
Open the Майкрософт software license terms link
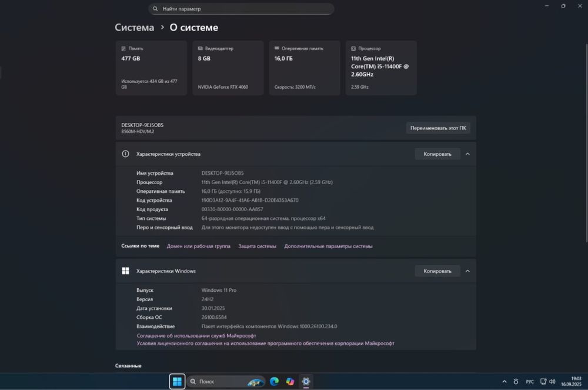[x=266, y=343]
